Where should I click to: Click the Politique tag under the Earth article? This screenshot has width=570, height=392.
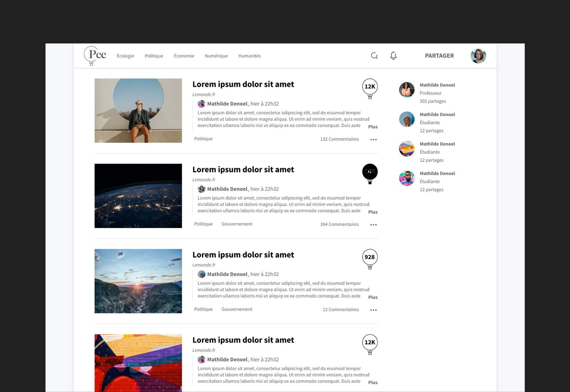point(203,224)
